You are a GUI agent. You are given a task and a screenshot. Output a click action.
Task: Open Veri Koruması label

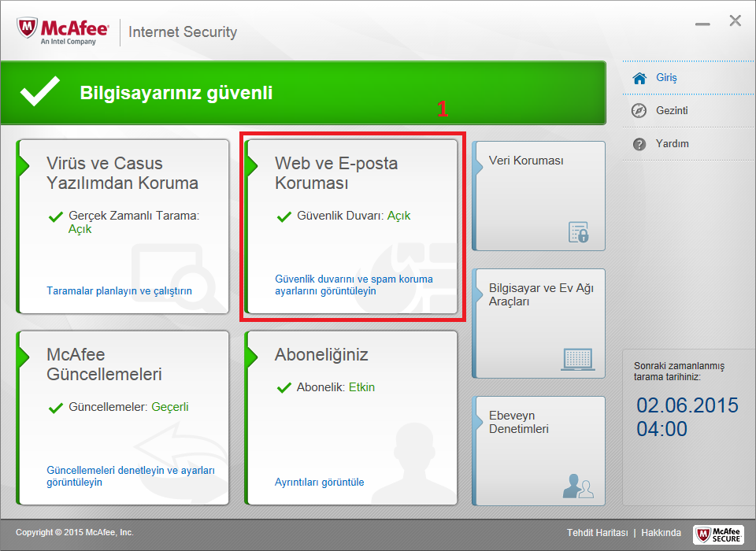tap(526, 161)
